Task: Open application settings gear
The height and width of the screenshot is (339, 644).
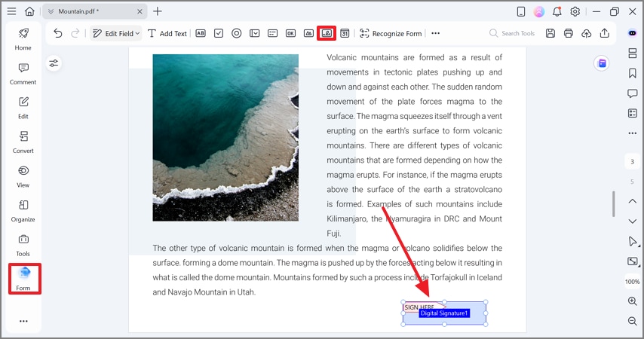Action: tap(575, 11)
